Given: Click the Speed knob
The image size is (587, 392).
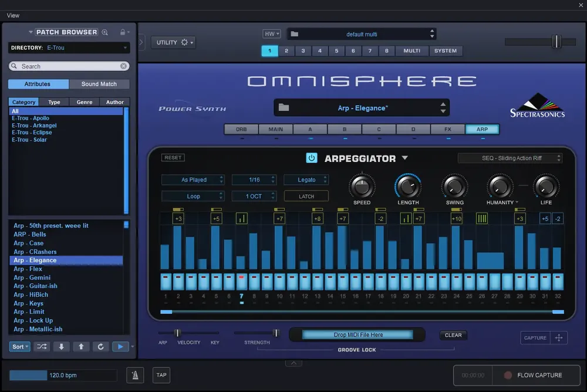Looking at the screenshot, I should [362, 187].
